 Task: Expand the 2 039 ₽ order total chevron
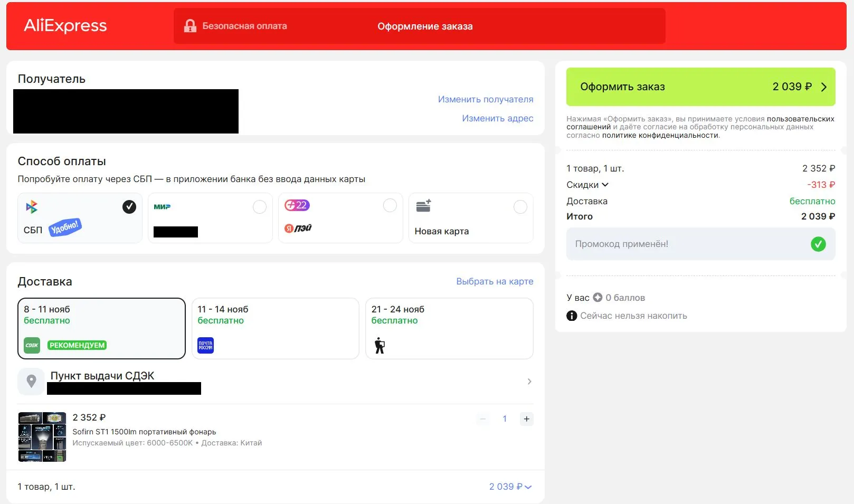point(528,487)
